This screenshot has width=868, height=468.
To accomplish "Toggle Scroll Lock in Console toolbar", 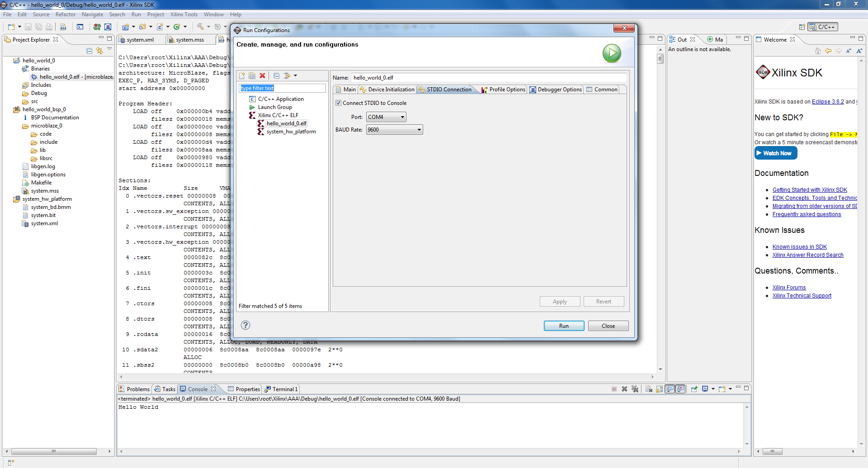I will coord(659,389).
